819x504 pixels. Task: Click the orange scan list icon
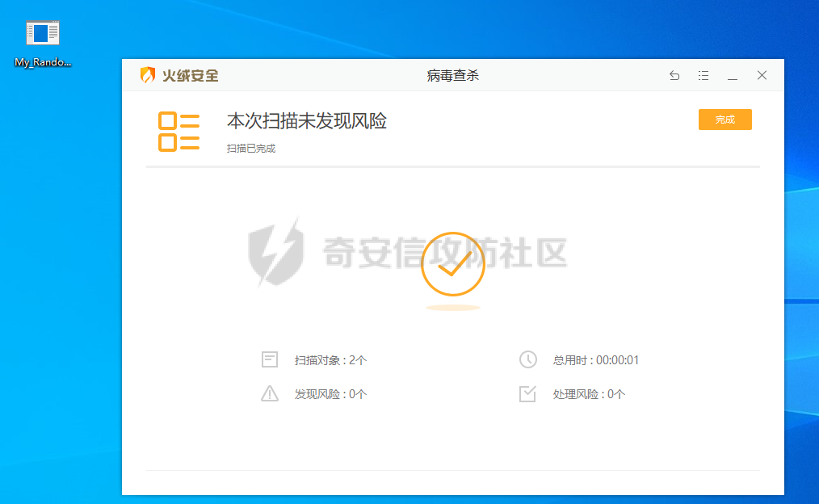pyautogui.click(x=178, y=132)
